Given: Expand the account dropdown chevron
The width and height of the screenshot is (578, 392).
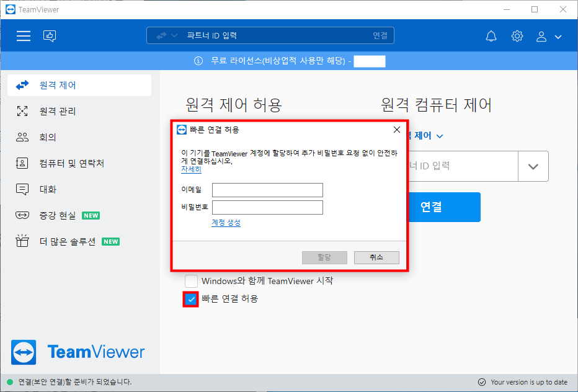Looking at the screenshot, I should point(558,37).
